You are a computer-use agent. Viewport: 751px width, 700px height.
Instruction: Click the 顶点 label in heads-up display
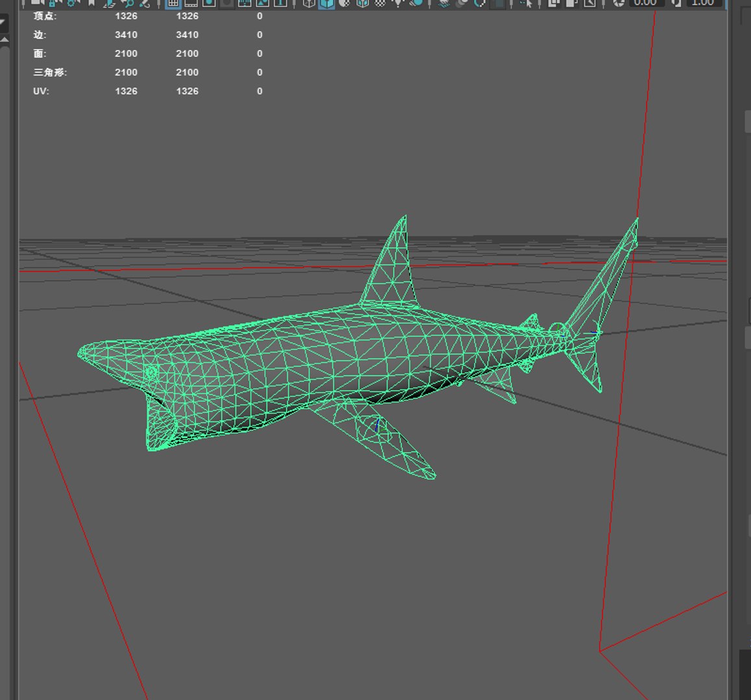pyautogui.click(x=45, y=16)
